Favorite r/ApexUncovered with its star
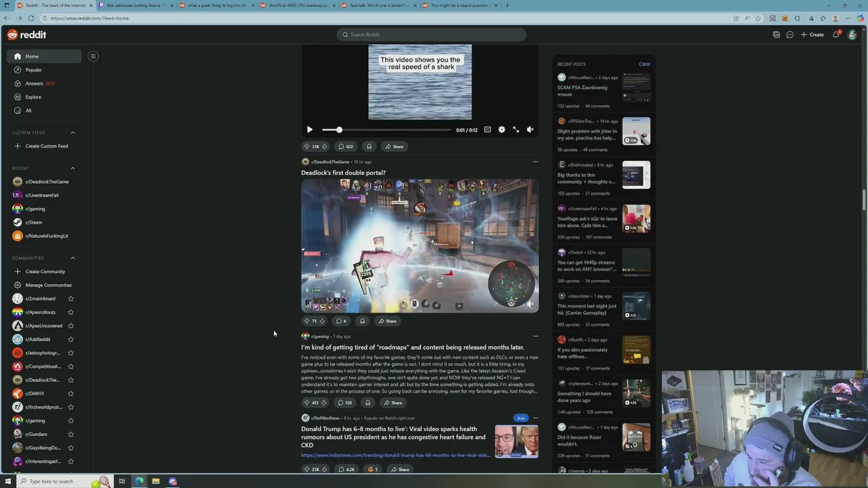The width and height of the screenshot is (868, 488). [x=71, y=326]
